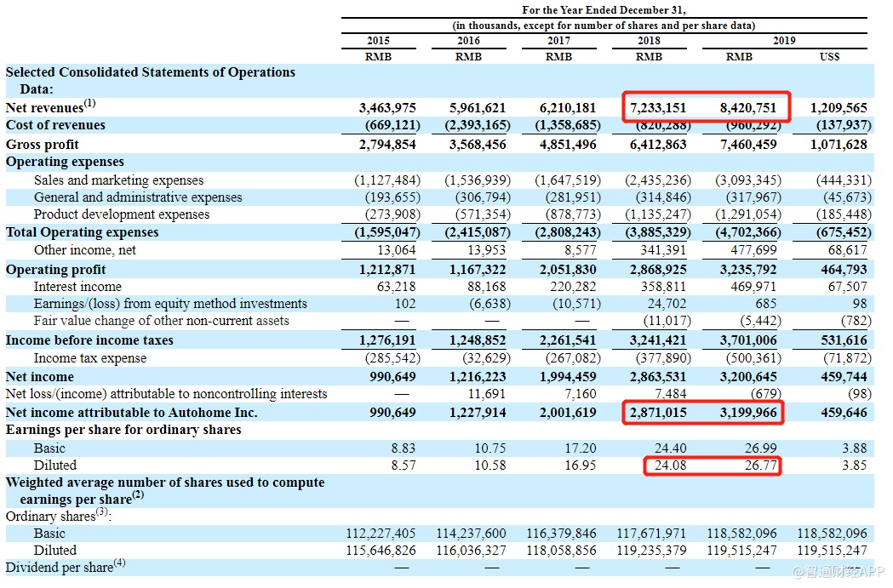Select the 2018 diluted EPS value 24.08
The width and height of the screenshot is (893, 588).
[x=667, y=465]
